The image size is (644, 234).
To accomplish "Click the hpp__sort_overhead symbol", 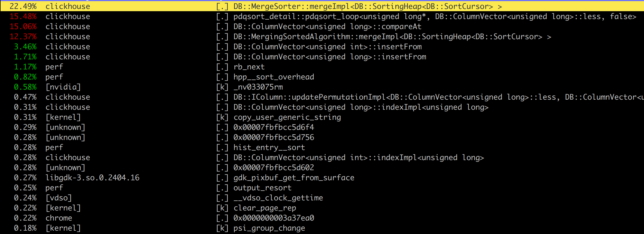I will click(274, 77).
